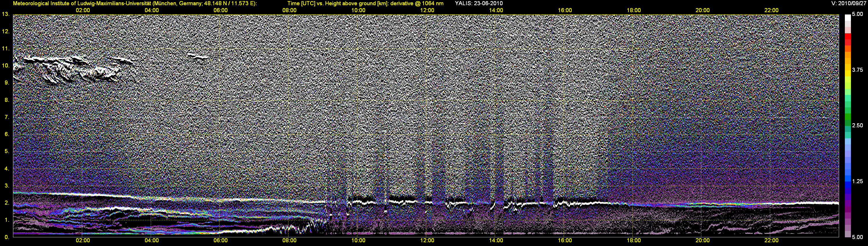Click the height axis label '10.'
The width and height of the screenshot is (868, 246).
click(5, 65)
